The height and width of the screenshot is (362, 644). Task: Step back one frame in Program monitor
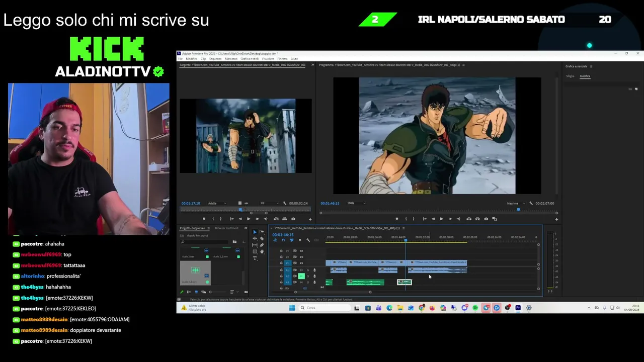click(433, 219)
